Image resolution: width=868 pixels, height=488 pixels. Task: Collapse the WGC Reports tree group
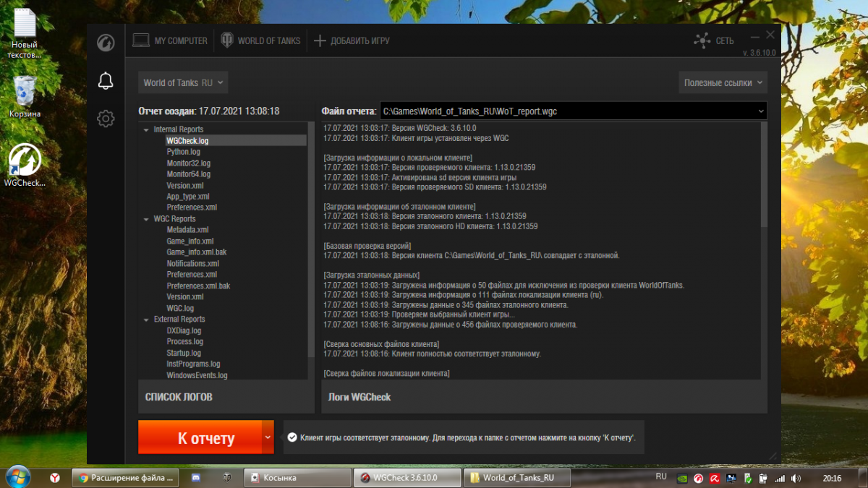[147, 219]
